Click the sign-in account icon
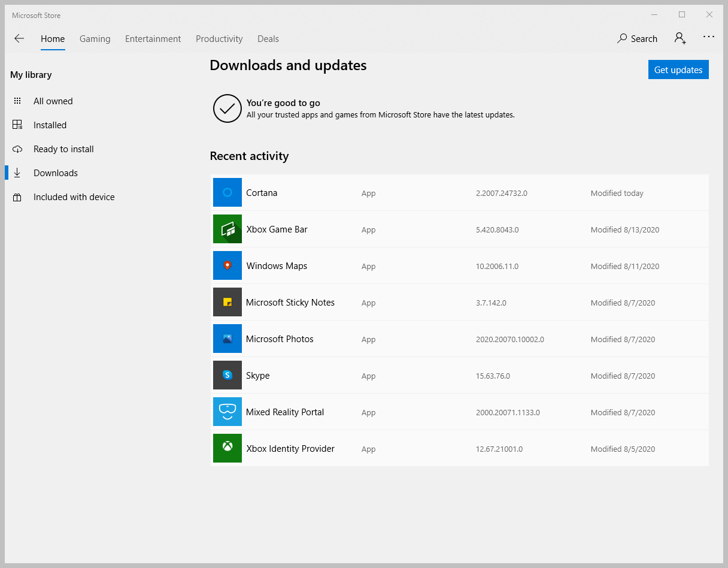The image size is (728, 568). coord(680,38)
